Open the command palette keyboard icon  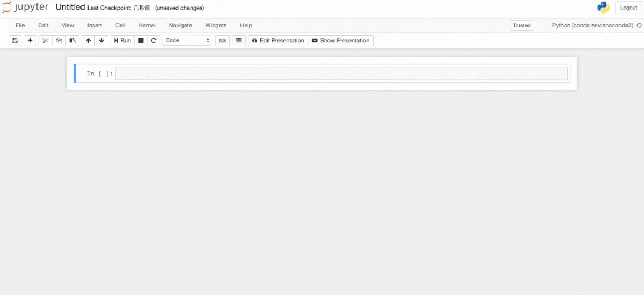click(222, 40)
